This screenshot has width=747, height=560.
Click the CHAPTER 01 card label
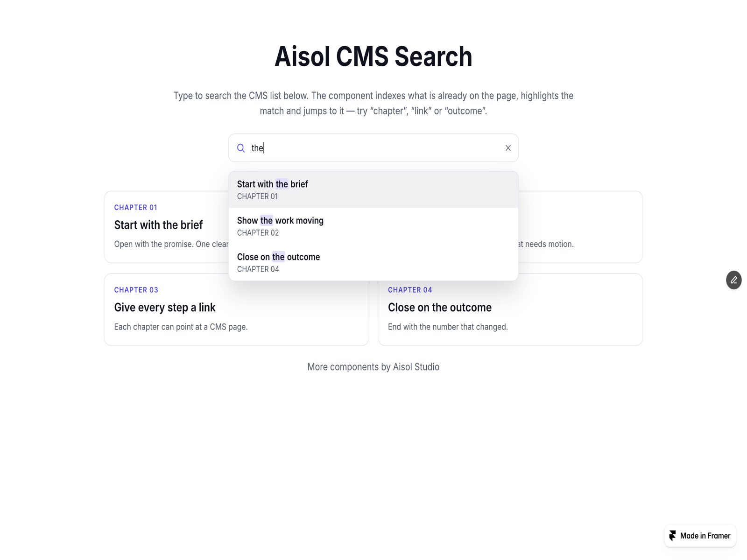tap(135, 207)
